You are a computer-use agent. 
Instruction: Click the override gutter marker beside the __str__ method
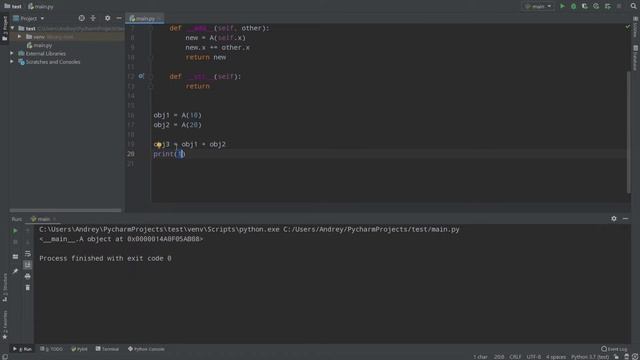pos(141,76)
